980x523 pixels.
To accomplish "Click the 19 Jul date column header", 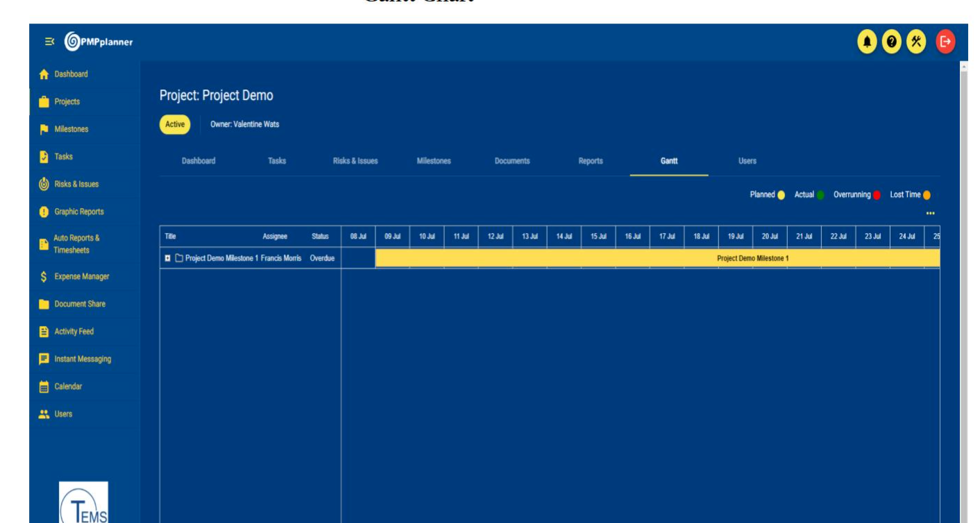I will (x=736, y=237).
